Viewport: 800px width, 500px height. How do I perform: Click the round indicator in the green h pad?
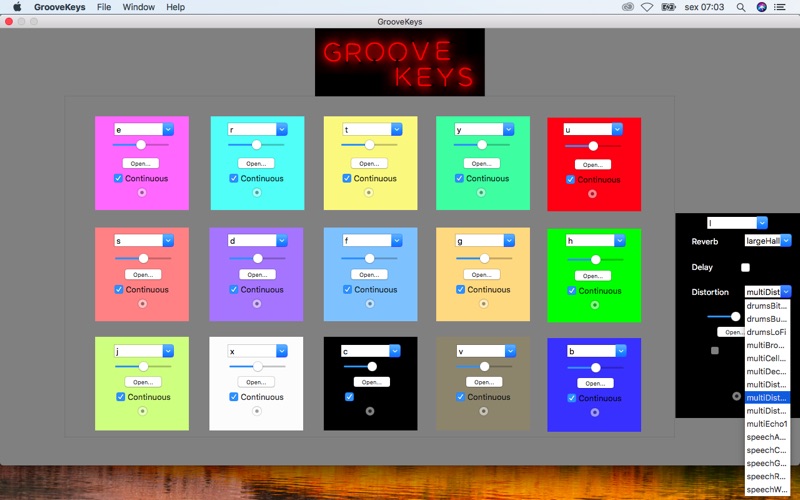coord(594,305)
